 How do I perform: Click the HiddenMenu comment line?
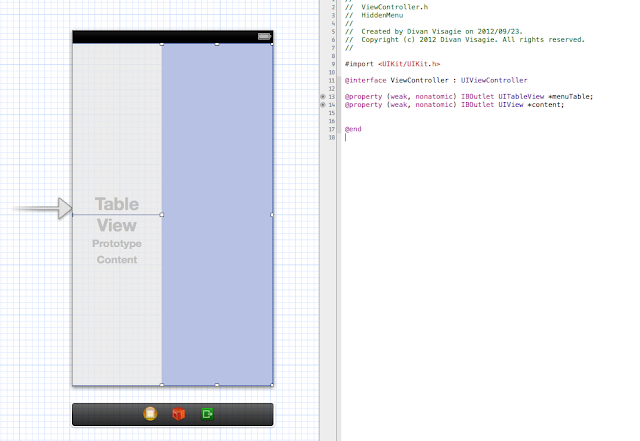coord(374,15)
